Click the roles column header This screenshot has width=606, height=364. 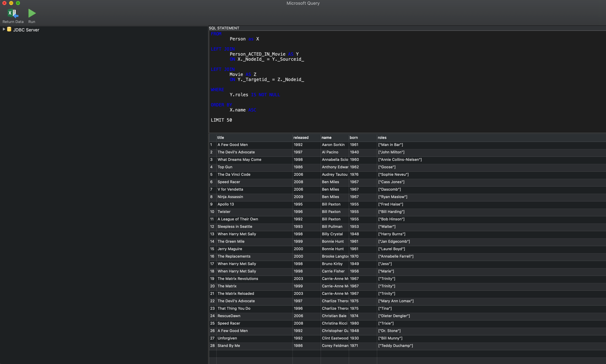491,138
